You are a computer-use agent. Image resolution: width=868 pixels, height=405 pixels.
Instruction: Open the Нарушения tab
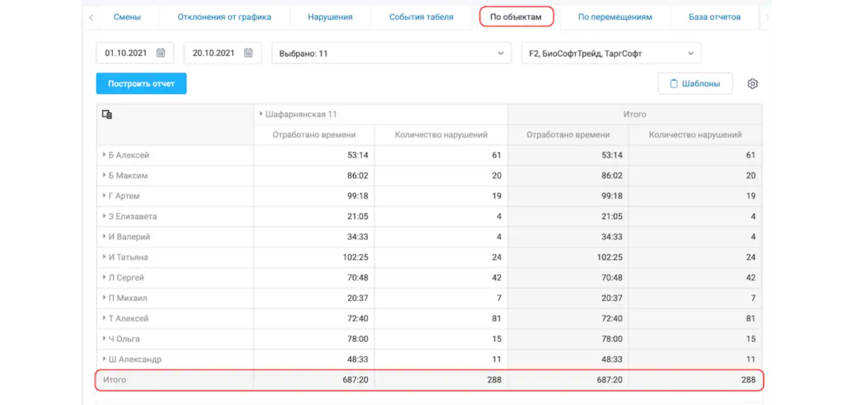(330, 17)
